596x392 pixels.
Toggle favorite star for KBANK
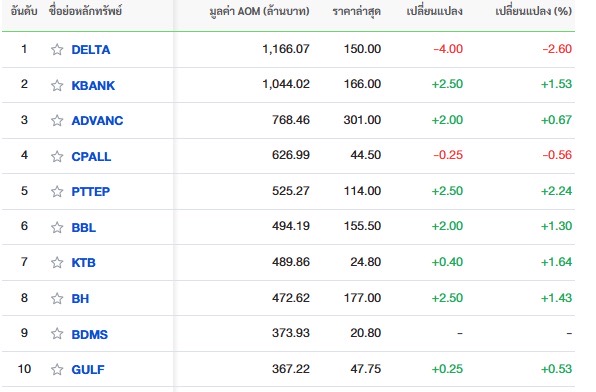point(57,85)
